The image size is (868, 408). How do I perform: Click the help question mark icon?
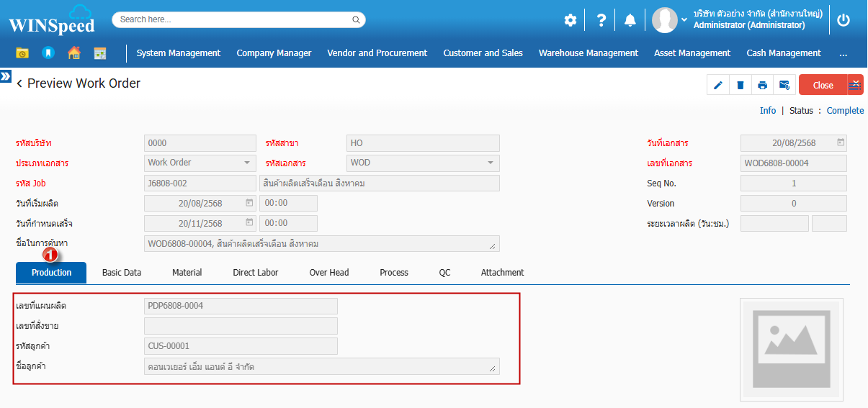[x=601, y=20]
